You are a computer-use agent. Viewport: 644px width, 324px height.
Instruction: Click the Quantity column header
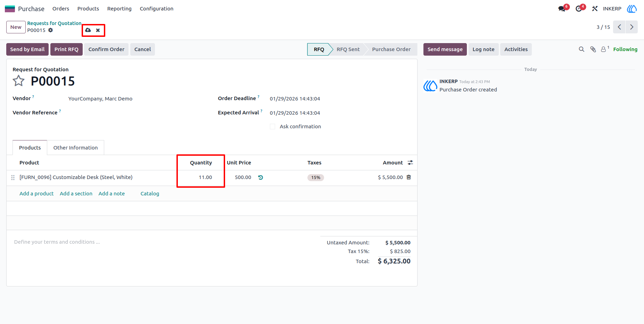coord(201,163)
